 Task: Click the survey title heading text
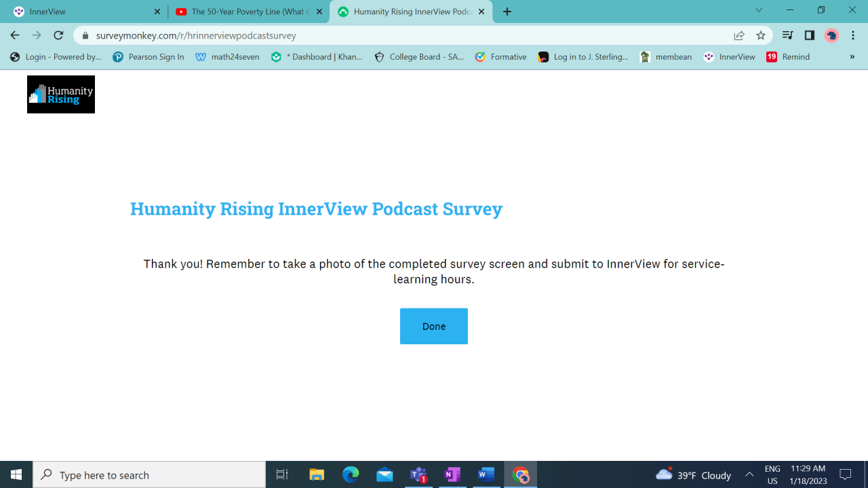tap(316, 209)
